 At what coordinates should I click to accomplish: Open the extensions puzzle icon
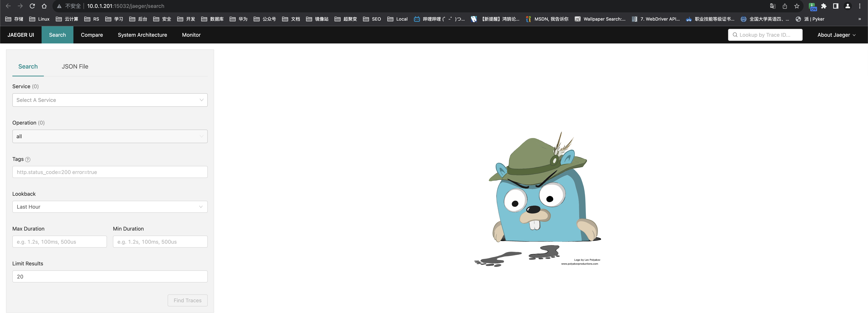824,6
